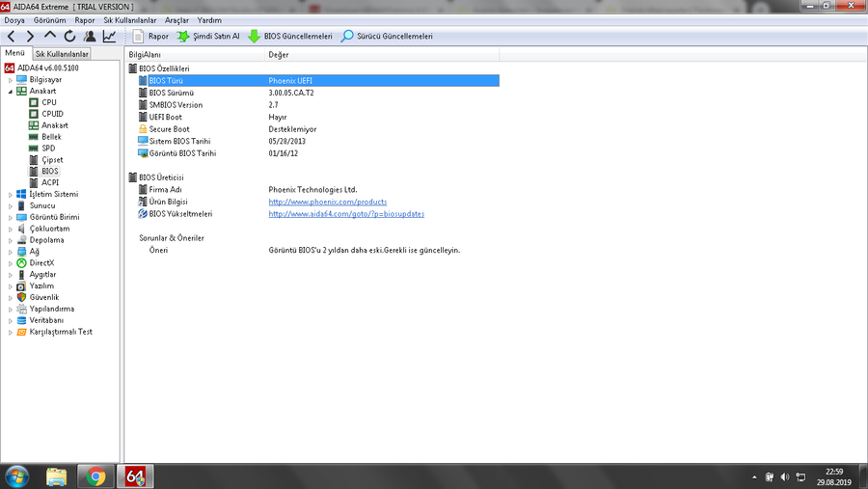Screen dimensions: 868x489
Task: Open the graph chart toolbar icon
Action: [x=109, y=37]
